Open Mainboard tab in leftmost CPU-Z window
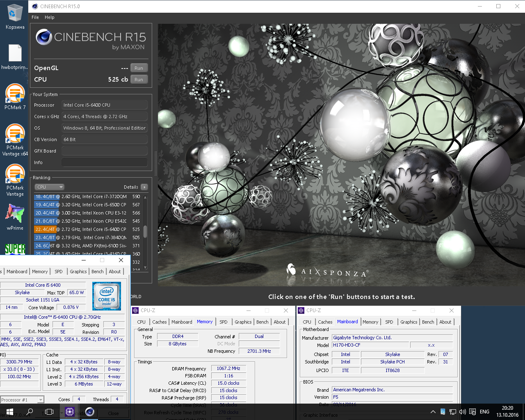 17,272
